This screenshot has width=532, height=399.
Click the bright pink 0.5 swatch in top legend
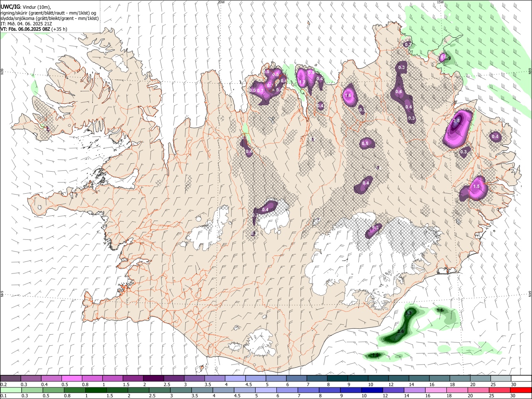click(x=72, y=378)
